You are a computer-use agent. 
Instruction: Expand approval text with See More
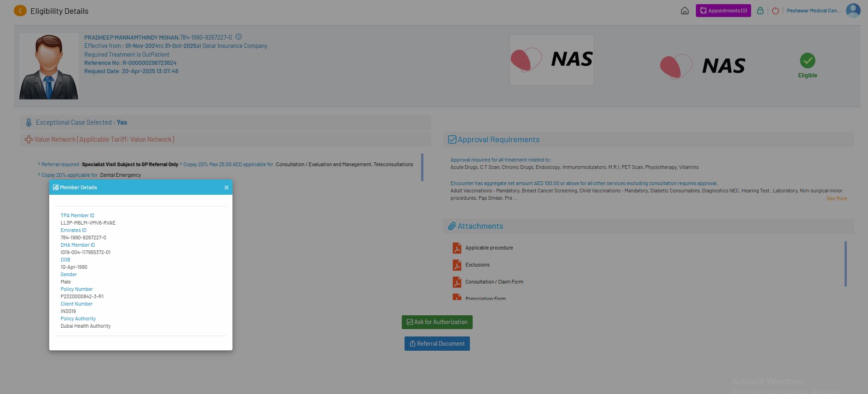point(836,198)
